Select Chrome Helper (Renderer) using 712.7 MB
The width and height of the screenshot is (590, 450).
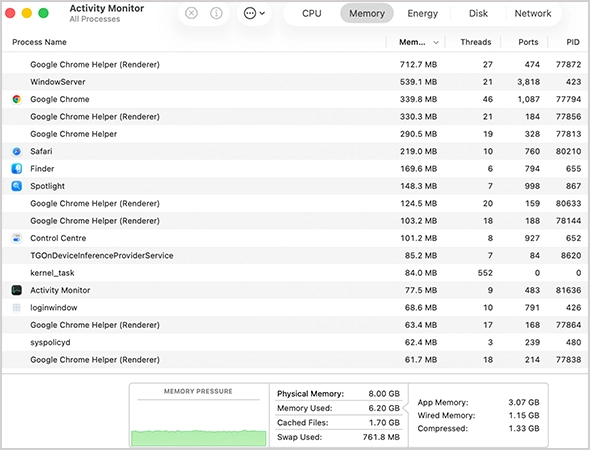click(295, 64)
